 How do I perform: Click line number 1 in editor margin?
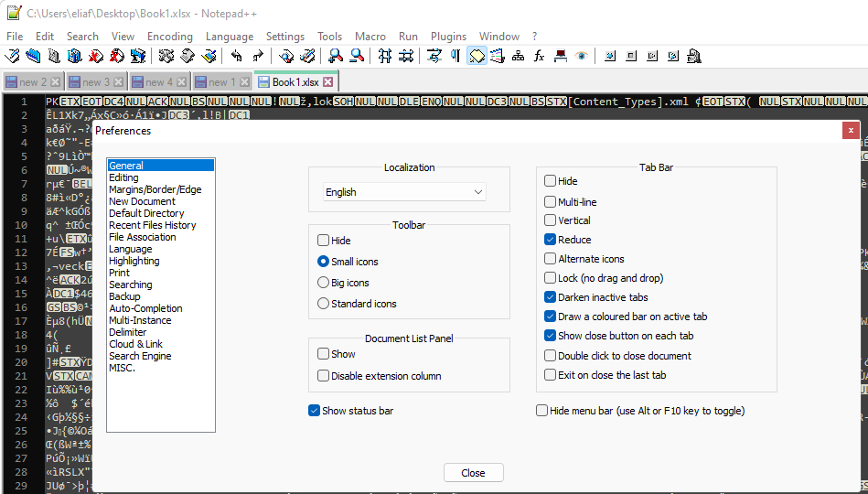point(24,102)
